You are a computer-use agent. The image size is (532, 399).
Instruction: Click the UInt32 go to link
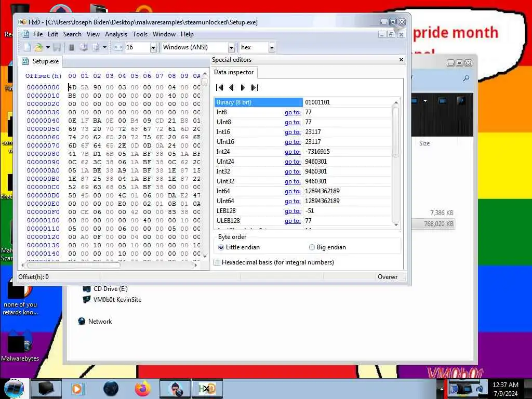(292, 181)
